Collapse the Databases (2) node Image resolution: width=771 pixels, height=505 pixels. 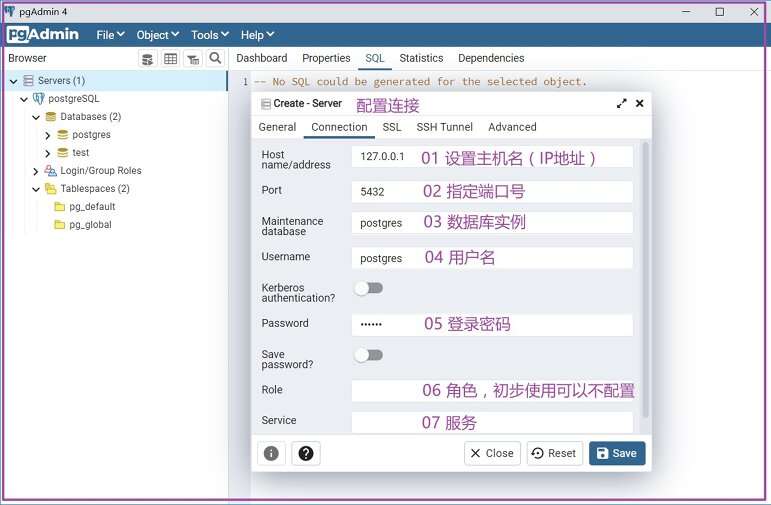(x=36, y=118)
